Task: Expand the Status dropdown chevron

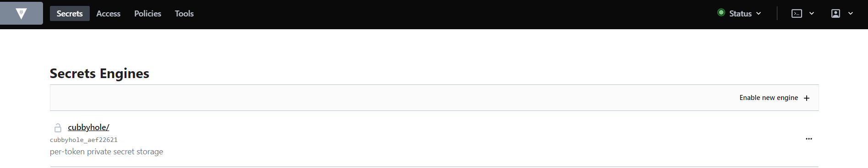Action: coord(759,14)
